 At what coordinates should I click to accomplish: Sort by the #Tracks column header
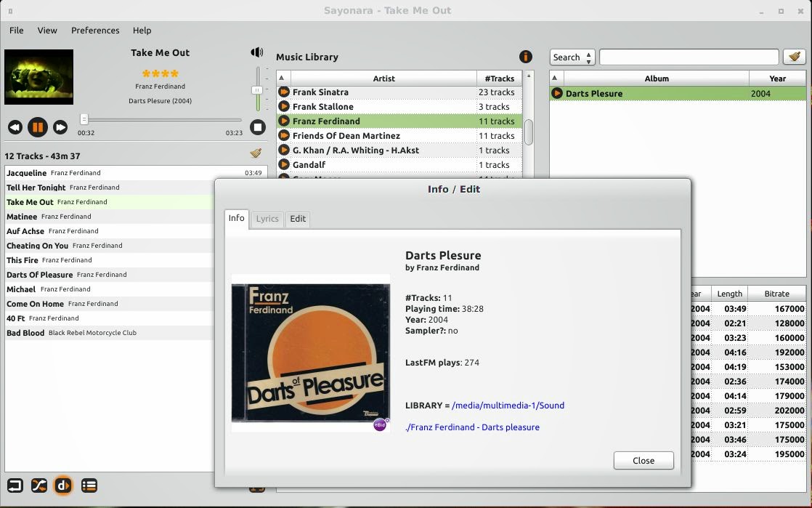[499, 78]
